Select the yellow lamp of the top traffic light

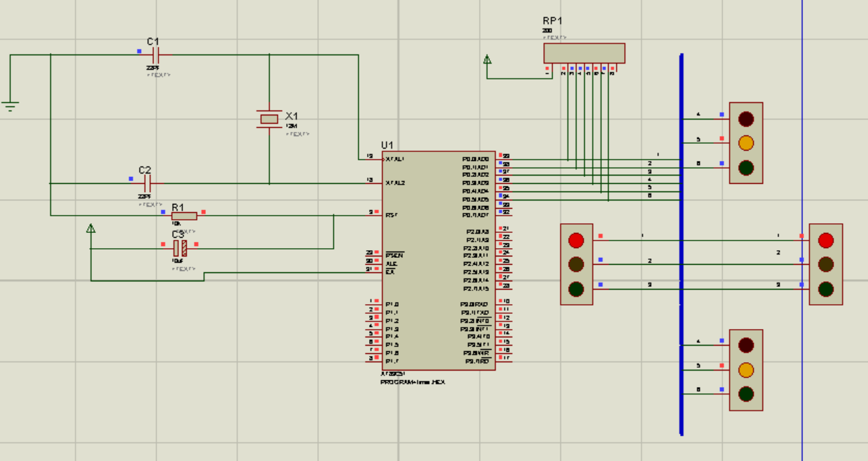pyautogui.click(x=745, y=143)
